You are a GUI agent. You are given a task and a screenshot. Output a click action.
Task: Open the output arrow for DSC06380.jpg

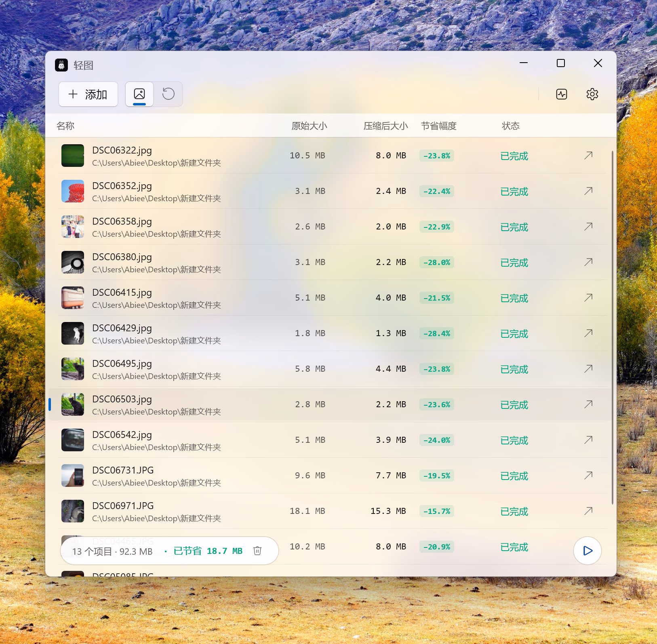click(x=588, y=262)
